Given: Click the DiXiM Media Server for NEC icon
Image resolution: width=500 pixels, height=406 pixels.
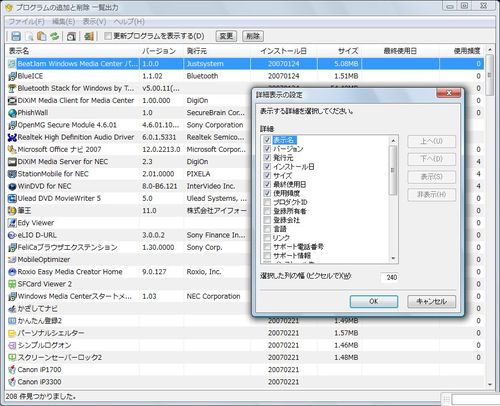Looking at the screenshot, I should (x=12, y=162).
